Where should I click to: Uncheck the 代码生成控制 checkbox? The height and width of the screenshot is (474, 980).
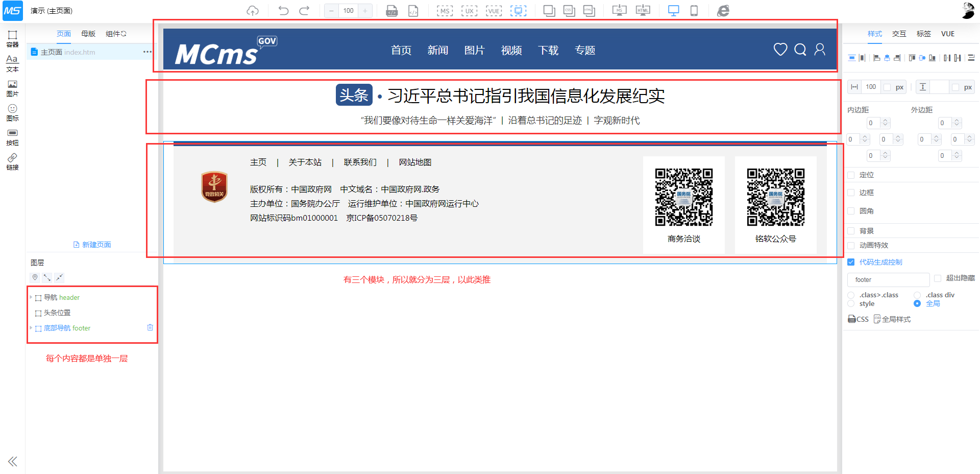(x=851, y=262)
